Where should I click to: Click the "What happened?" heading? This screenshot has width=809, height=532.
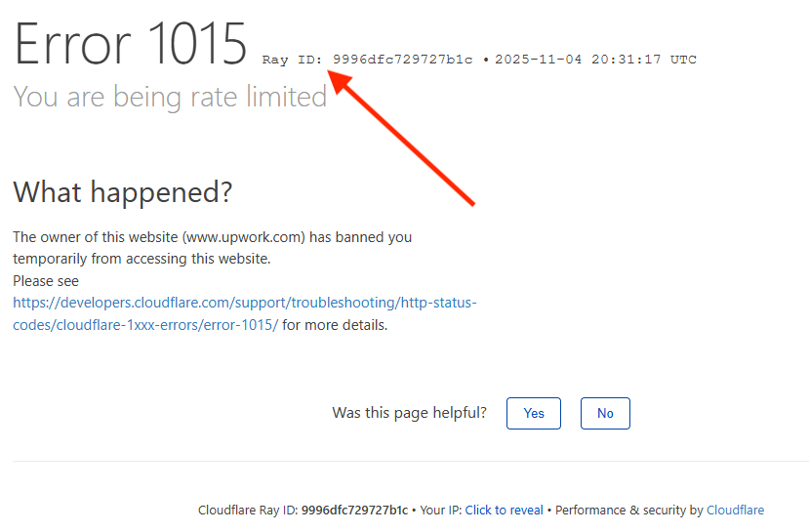[123, 192]
